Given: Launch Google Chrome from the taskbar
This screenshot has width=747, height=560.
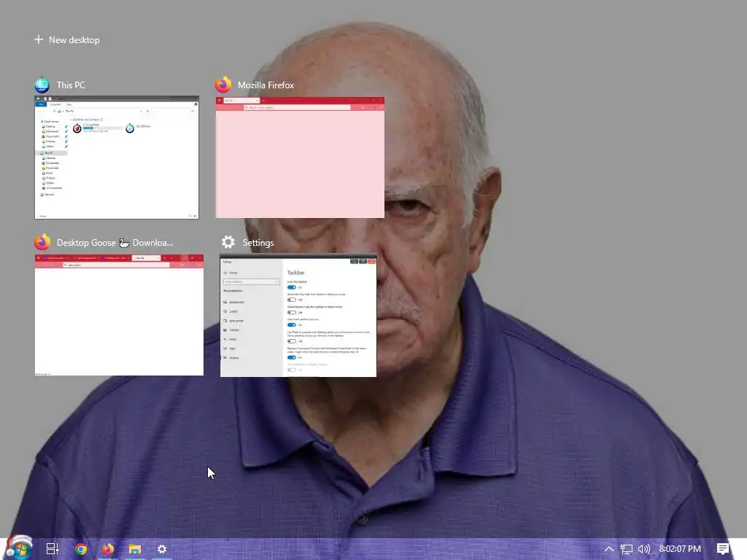Looking at the screenshot, I should pyautogui.click(x=81, y=549).
